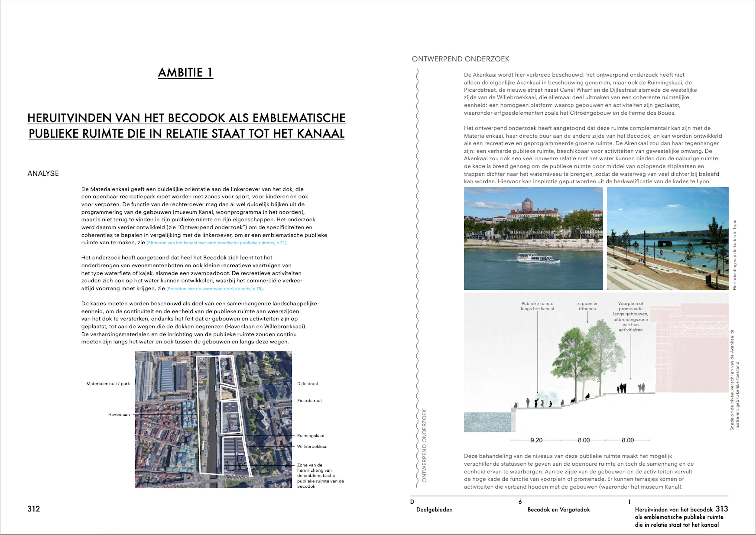Viewport: 756px width, 535px height.
Task: Open the 'Benutten van de waterweg' p.75 link
Action: [214, 289]
